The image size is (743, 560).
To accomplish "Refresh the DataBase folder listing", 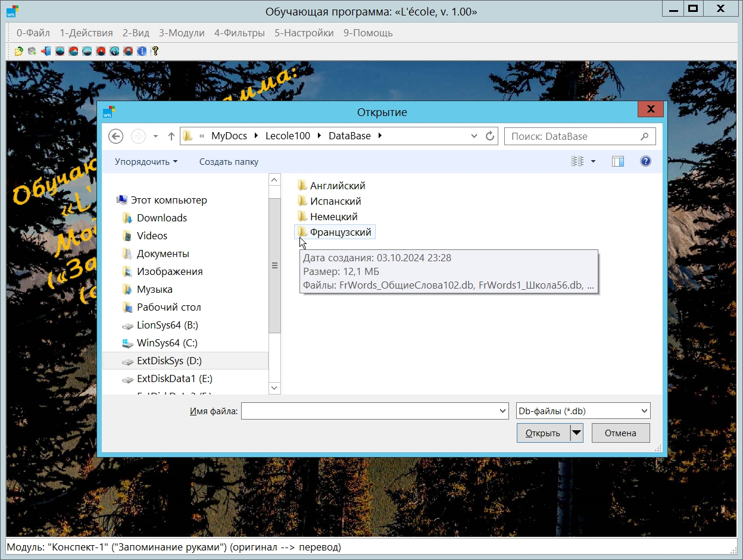I will click(490, 136).
